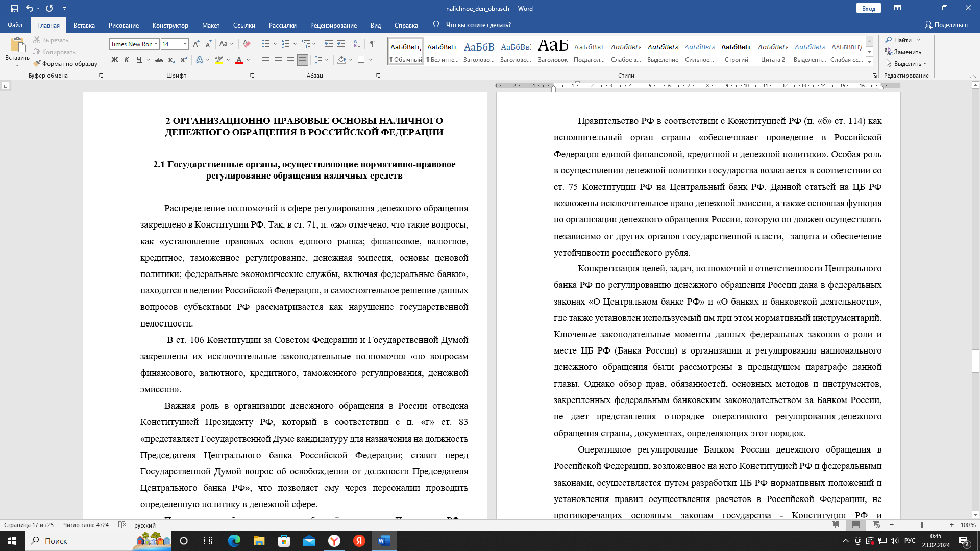This screenshot has width=980, height=551.
Task: Open the change case (Аа) dropdown
Action: [226, 44]
